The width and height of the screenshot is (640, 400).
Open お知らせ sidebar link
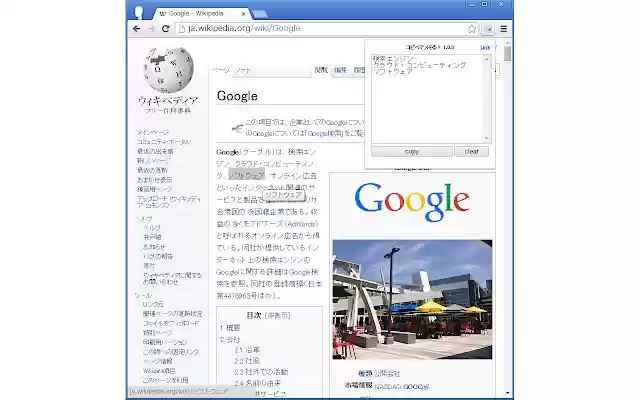click(x=154, y=247)
